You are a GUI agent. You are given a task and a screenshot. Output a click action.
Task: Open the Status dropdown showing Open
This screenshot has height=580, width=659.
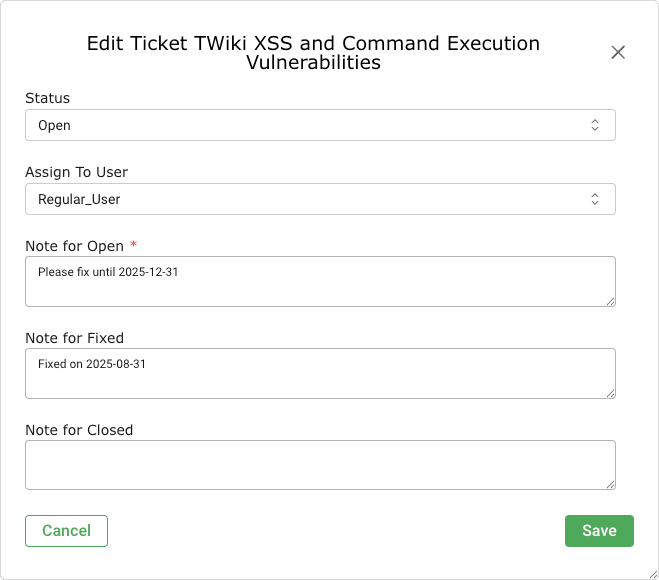pos(300,125)
